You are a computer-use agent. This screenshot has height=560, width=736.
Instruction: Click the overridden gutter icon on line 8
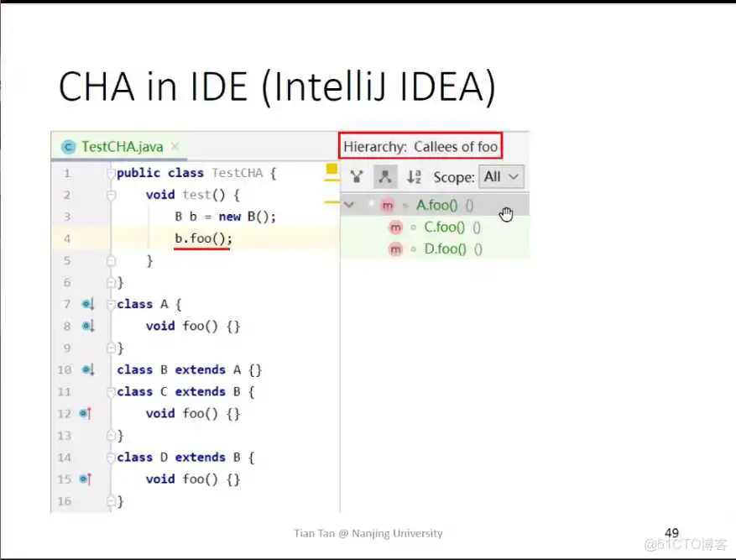point(88,326)
